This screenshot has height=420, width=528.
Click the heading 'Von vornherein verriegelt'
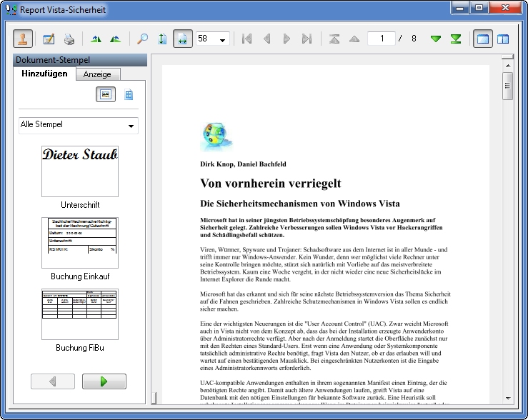[270, 184]
